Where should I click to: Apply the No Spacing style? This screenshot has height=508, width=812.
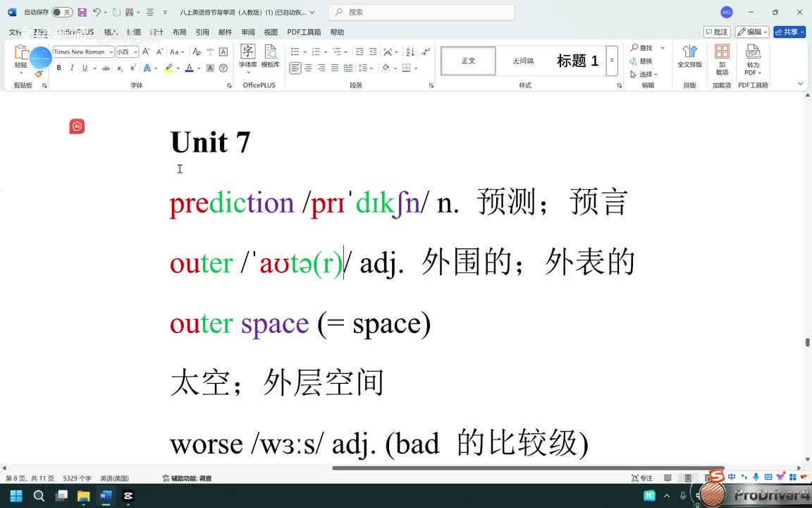[523, 61]
